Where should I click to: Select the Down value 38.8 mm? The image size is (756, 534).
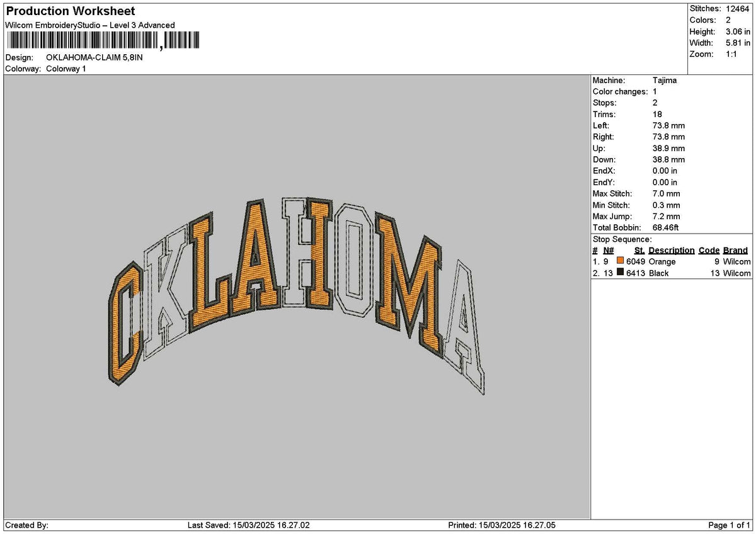coord(668,160)
